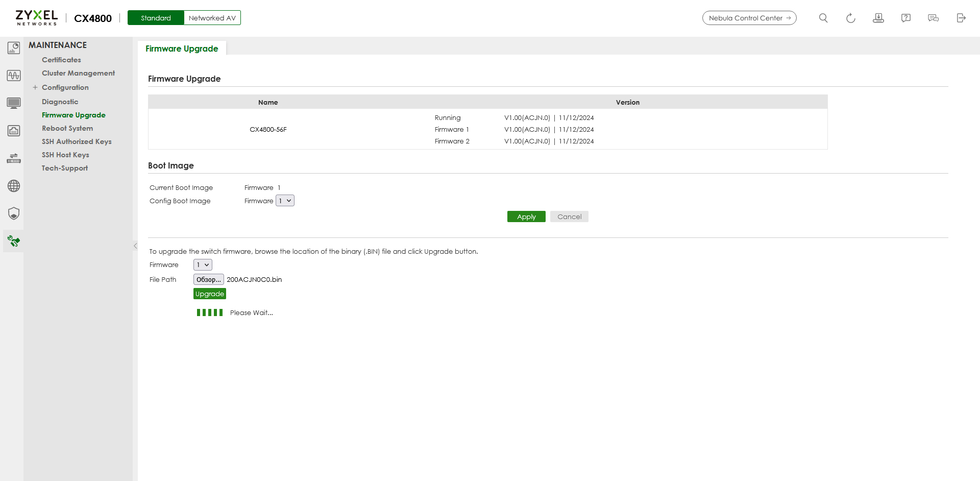Open the shield security sidebar icon
The width and height of the screenshot is (980, 481).
(14, 213)
